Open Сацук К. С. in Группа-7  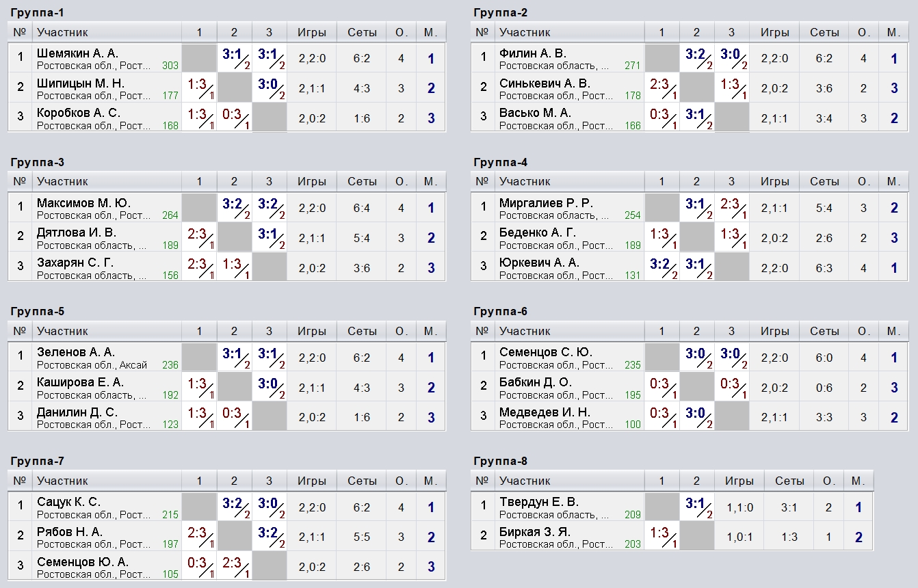pyautogui.click(x=68, y=501)
